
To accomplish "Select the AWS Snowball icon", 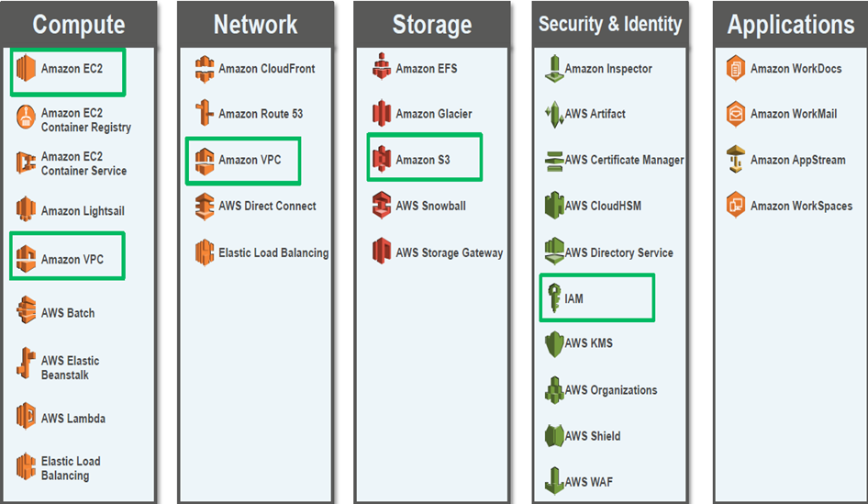I will click(x=382, y=206).
